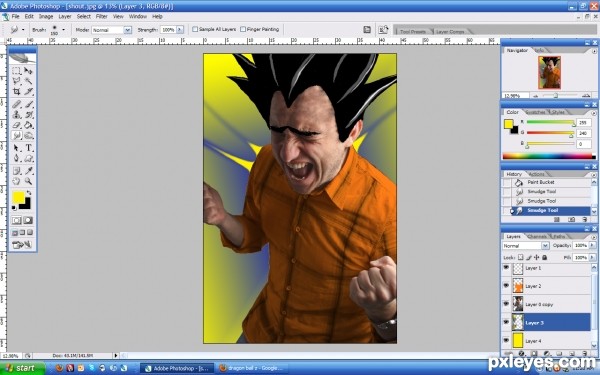The image size is (600, 375).
Task: Click the color spectrum ramp in Color panel
Action: (549, 156)
